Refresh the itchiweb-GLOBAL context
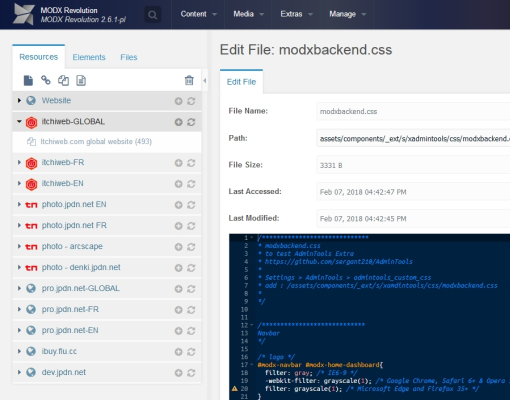The width and height of the screenshot is (510, 400). tap(191, 122)
